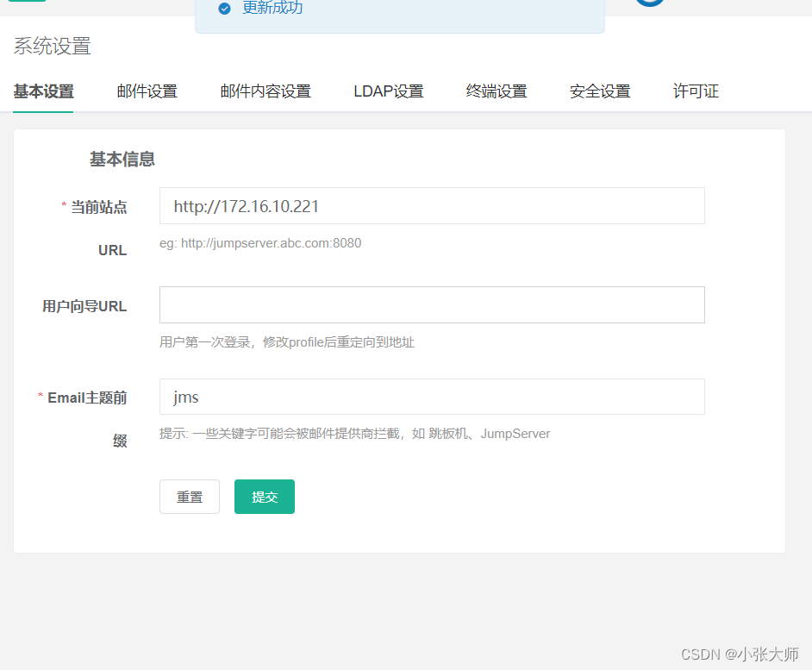Screen dimensions: 812x670
Task: Click the 更新成功 notification text
Action: point(272,8)
